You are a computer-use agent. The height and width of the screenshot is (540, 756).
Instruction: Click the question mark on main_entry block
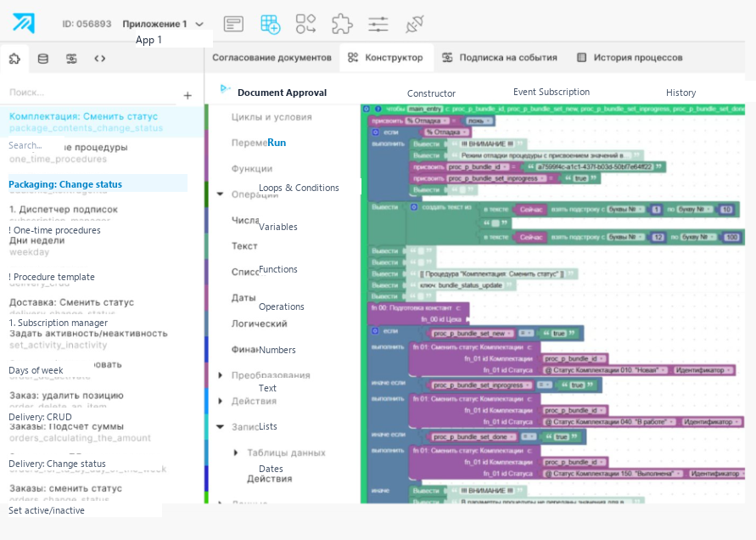click(x=378, y=109)
